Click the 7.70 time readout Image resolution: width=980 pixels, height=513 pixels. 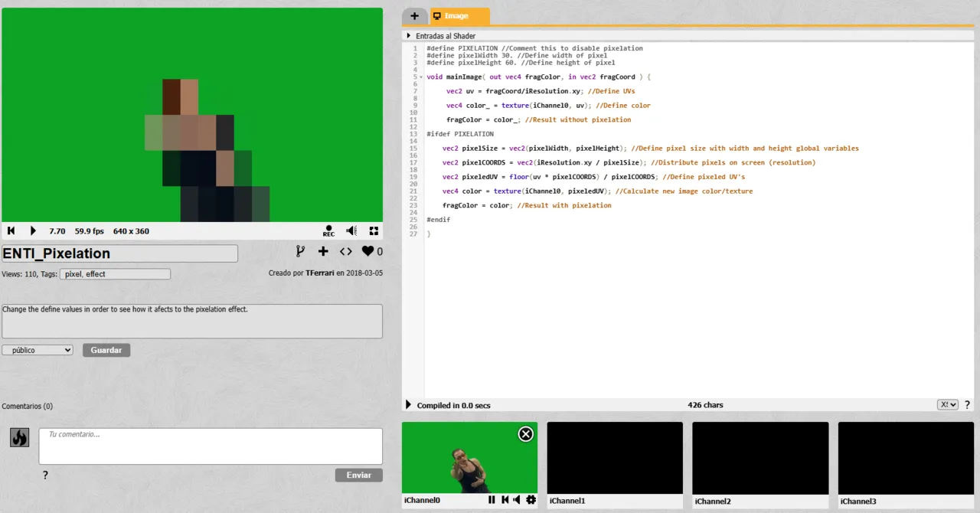[x=57, y=230]
